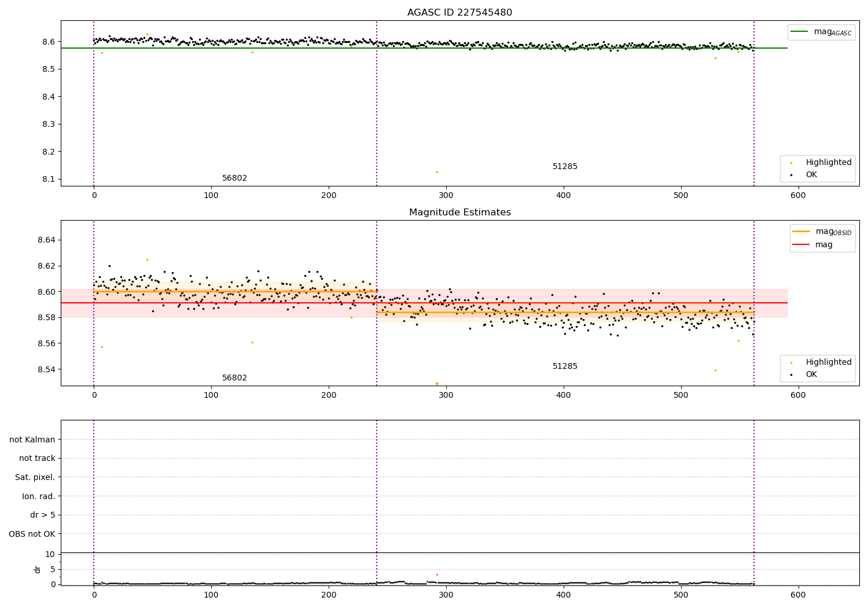Click the "Magnitude Estimates" panel title
This screenshot has height=608, width=868.
[x=459, y=213]
